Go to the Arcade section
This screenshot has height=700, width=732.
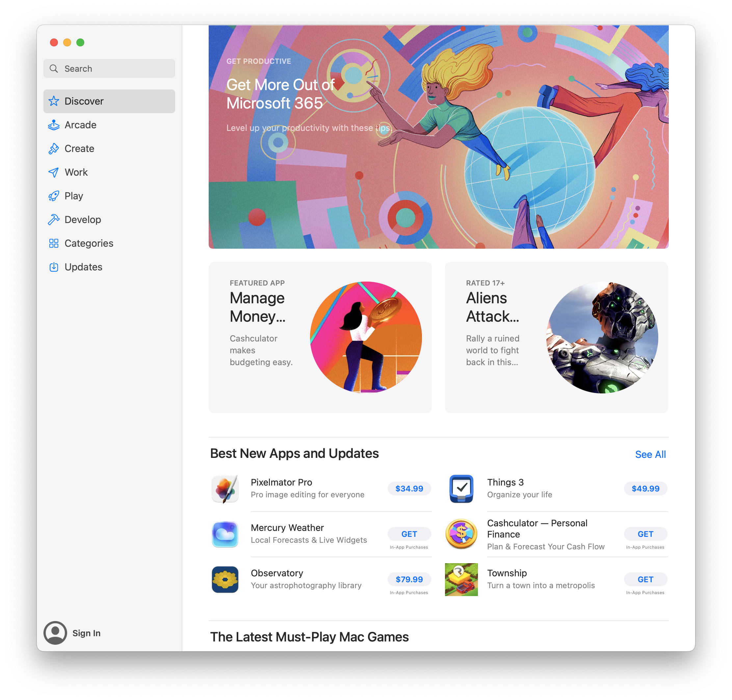click(x=109, y=125)
